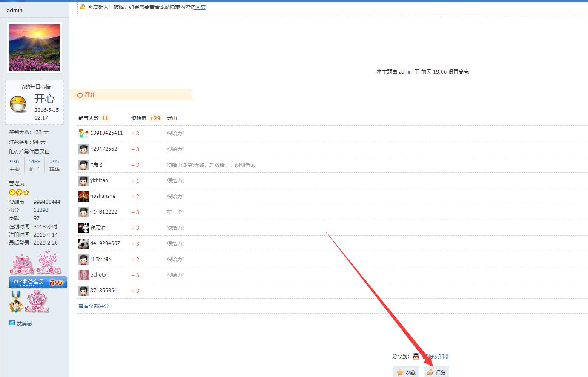Visit profile of yizhihao
The height and width of the screenshot is (377, 588).
[x=99, y=180]
